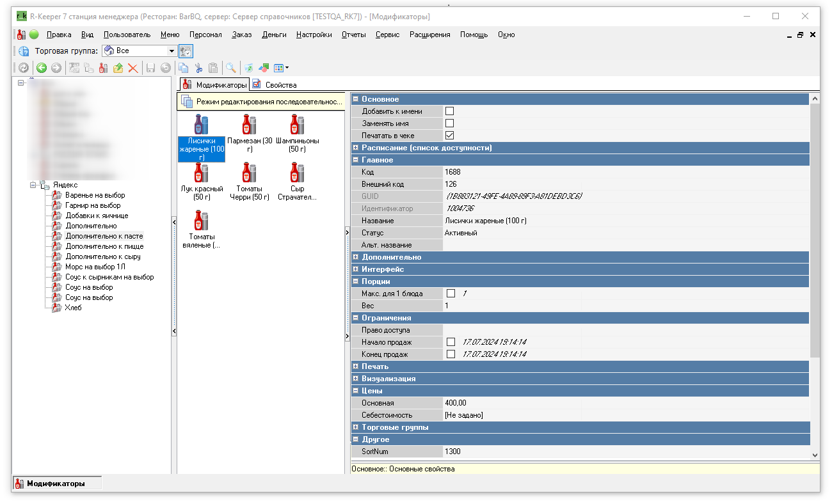Open the Торговая группа dropdown
This screenshot has width=832, height=504.
172,51
